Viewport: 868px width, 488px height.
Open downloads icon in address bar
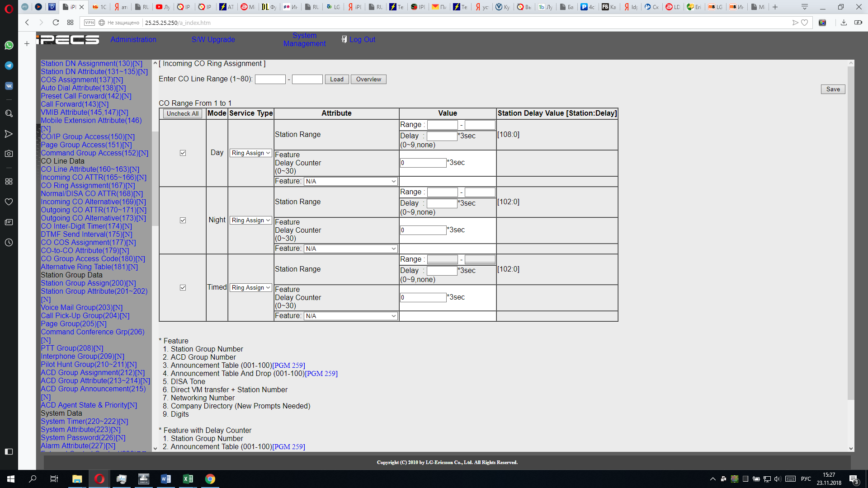coord(844,23)
